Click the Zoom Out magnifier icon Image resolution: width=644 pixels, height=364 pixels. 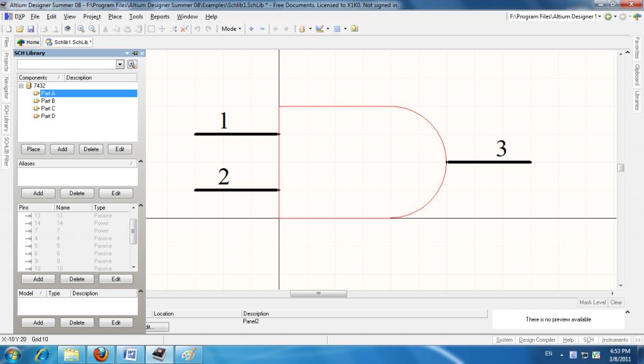[92, 29]
